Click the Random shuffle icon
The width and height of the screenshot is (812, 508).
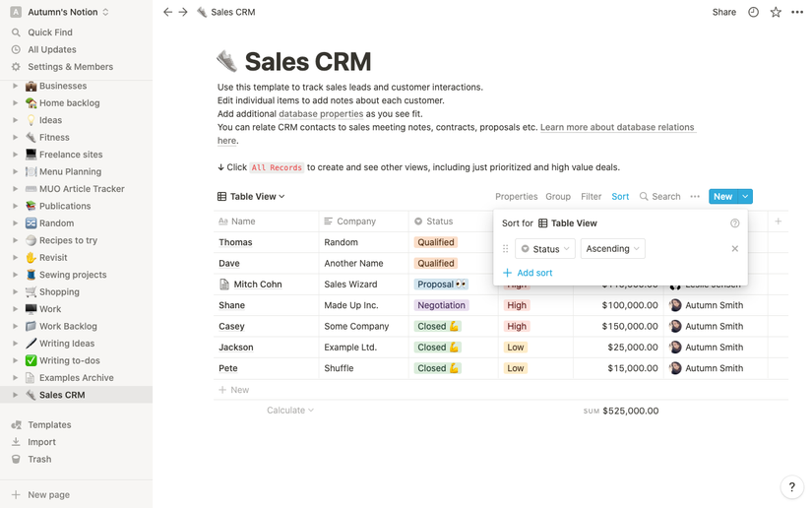(31, 223)
